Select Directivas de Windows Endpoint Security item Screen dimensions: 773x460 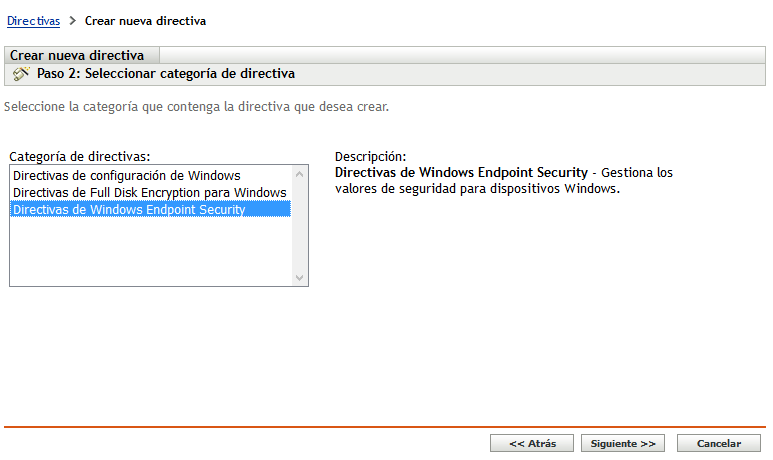[129, 209]
